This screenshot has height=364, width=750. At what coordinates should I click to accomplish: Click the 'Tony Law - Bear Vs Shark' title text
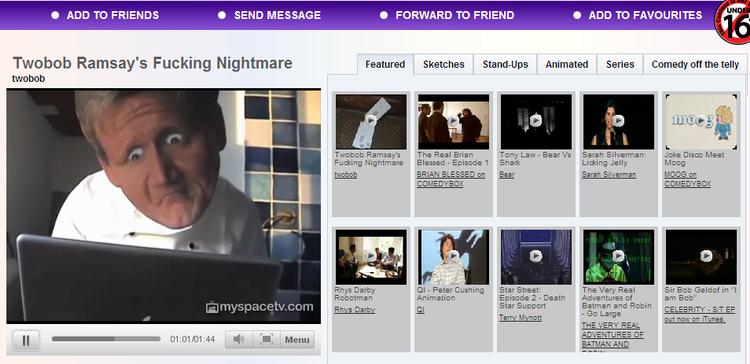pyautogui.click(x=535, y=159)
